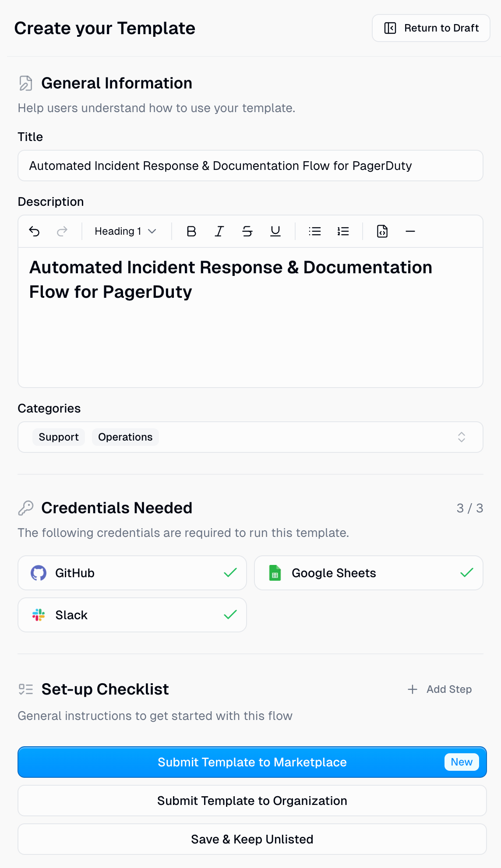Open the Slack credential card
This screenshot has width=501, height=868.
132,615
